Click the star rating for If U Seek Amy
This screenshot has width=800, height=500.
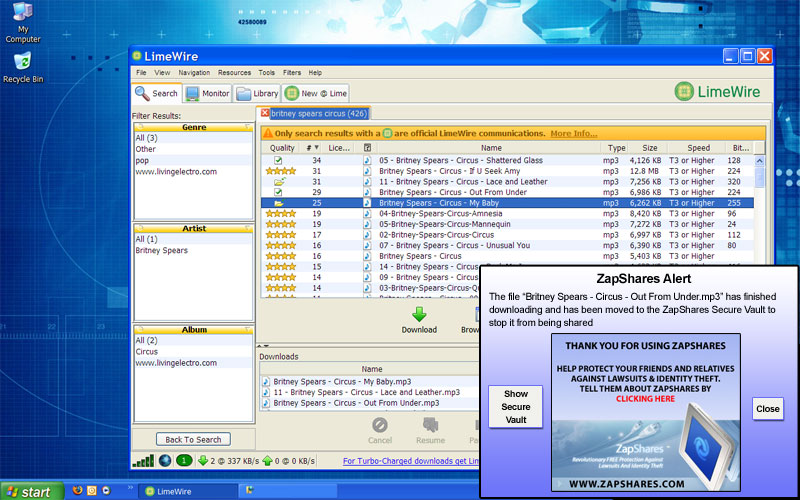click(x=281, y=171)
